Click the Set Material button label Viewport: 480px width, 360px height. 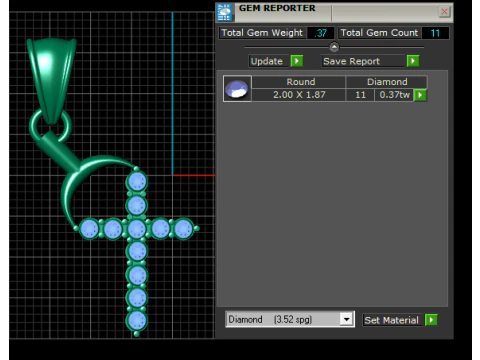pos(392,320)
